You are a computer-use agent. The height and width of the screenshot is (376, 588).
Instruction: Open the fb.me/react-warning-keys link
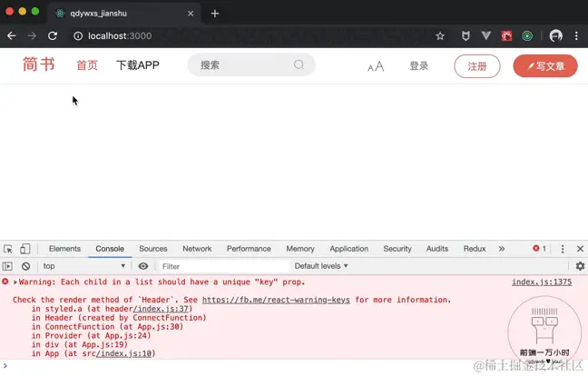pos(276,300)
